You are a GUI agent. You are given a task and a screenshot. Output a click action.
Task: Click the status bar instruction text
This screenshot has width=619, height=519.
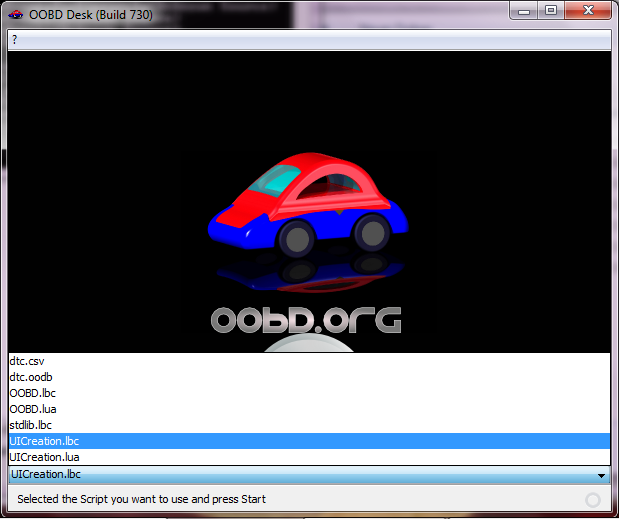[x=141, y=499]
